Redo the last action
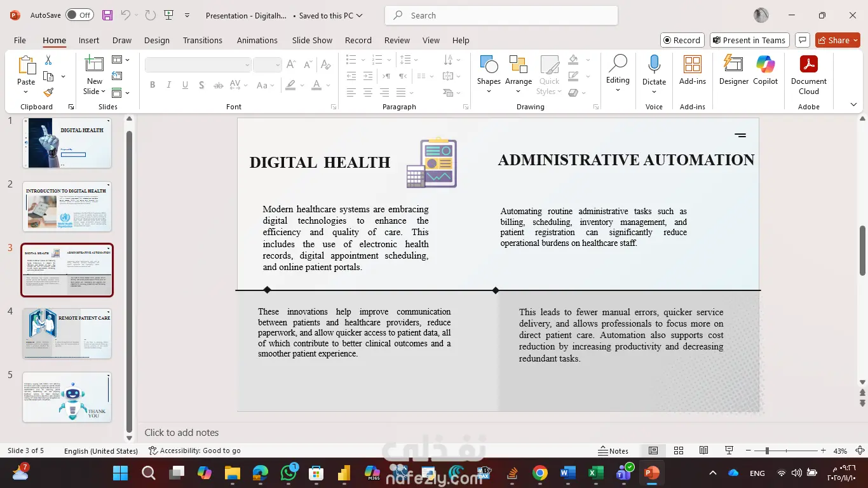This screenshot has height=488, width=868. click(x=150, y=15)
